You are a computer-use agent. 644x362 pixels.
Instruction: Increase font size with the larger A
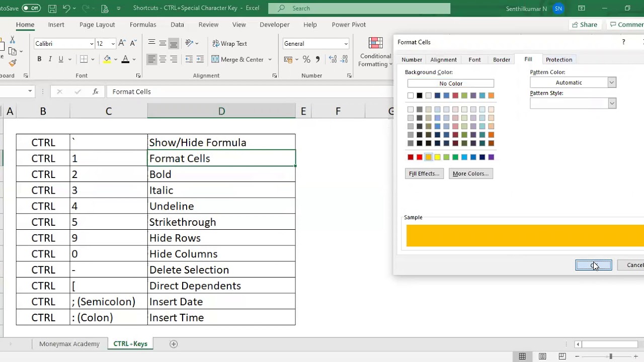[x=122, y=44]
